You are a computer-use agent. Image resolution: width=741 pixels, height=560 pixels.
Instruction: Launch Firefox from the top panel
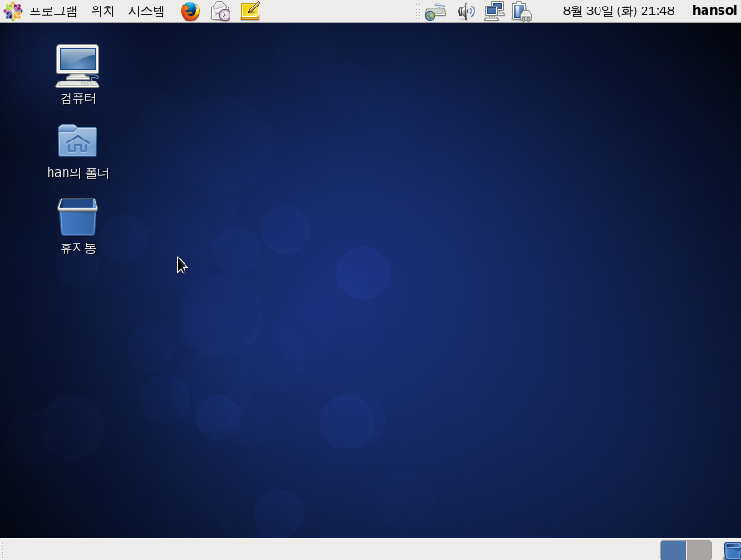[190, 11]
